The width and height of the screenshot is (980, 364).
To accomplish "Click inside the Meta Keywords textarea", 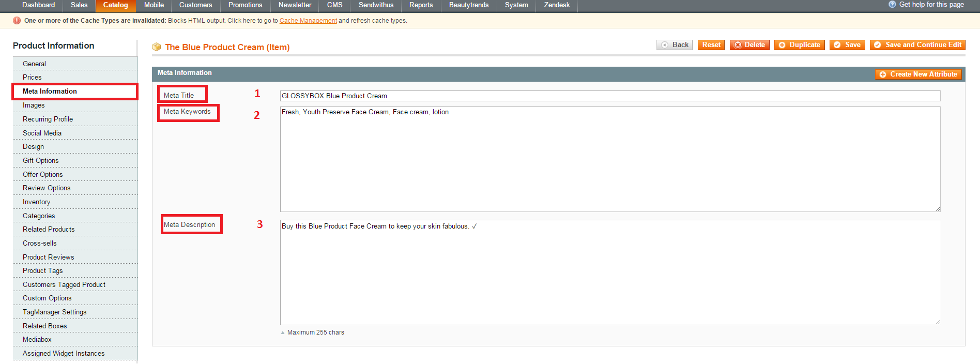I will pyautogui.click(x=610, y=159).
